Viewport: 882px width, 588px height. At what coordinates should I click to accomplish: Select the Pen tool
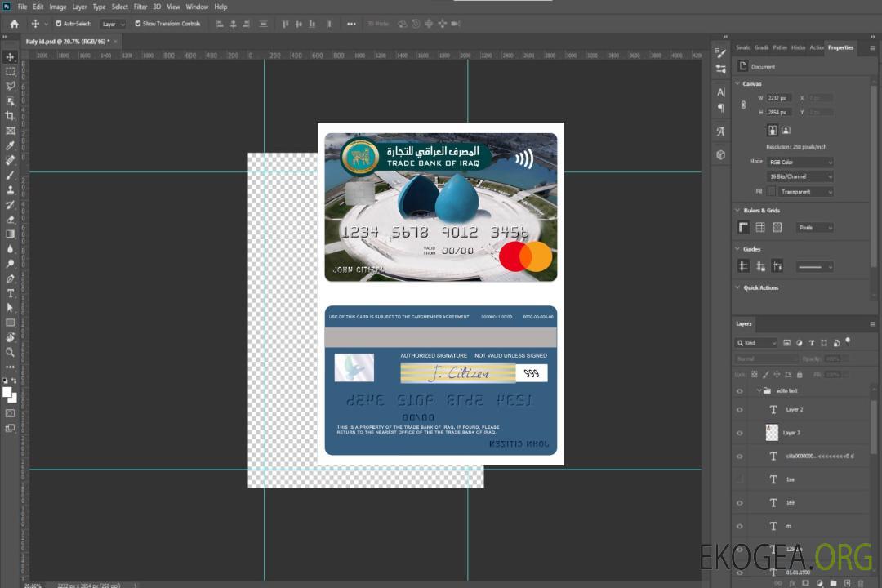10,278
